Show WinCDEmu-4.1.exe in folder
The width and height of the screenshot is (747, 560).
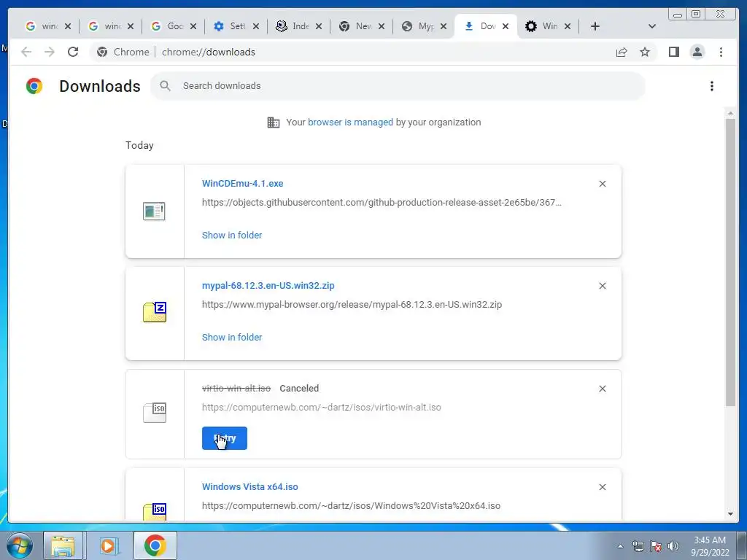[x=232, y=236]
